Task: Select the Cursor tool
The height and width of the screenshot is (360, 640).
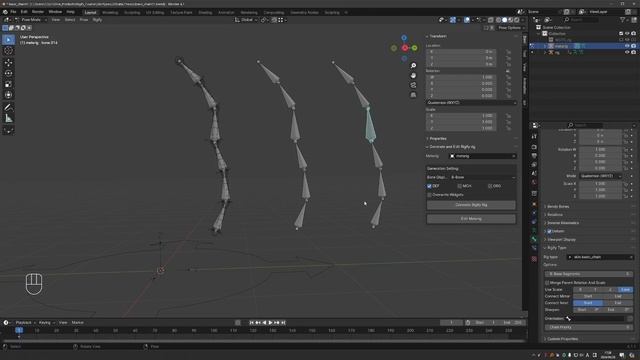Action: [9, 51]
